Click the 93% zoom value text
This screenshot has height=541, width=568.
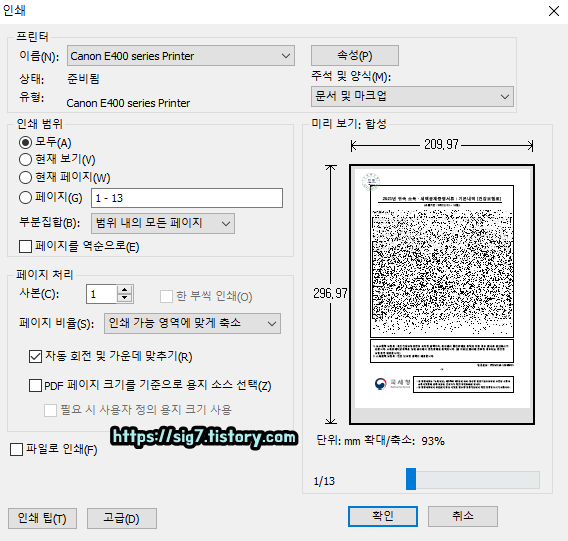point(433,441)
